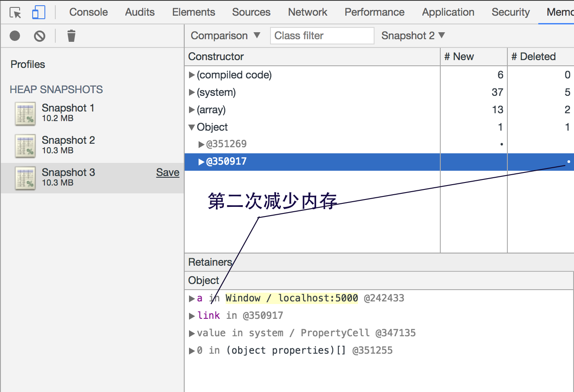This screenshot has width=574, height=392.
Task: Sort by # New column header
Action: point(474,57)
